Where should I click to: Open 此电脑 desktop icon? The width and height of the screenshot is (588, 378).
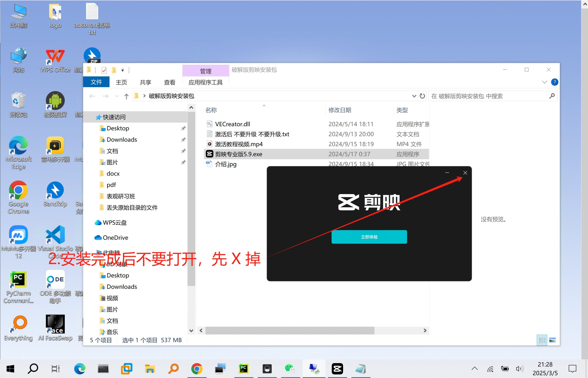click(x=18, y=16)
